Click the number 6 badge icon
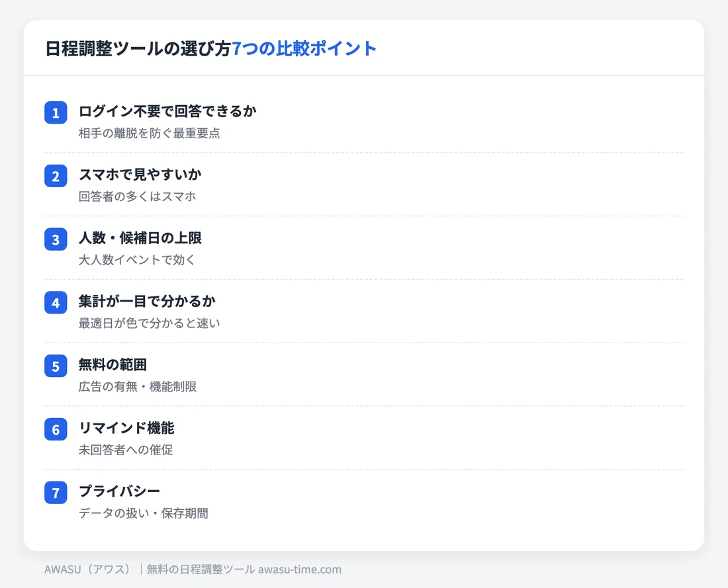This screenshot has height=588, width=728. (x=56, y=429)
